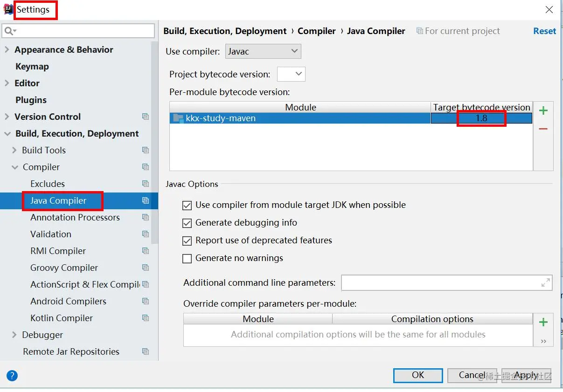563x392 pixels.
Task: Click the double chevron under compilation options
Action: point(543,341)
